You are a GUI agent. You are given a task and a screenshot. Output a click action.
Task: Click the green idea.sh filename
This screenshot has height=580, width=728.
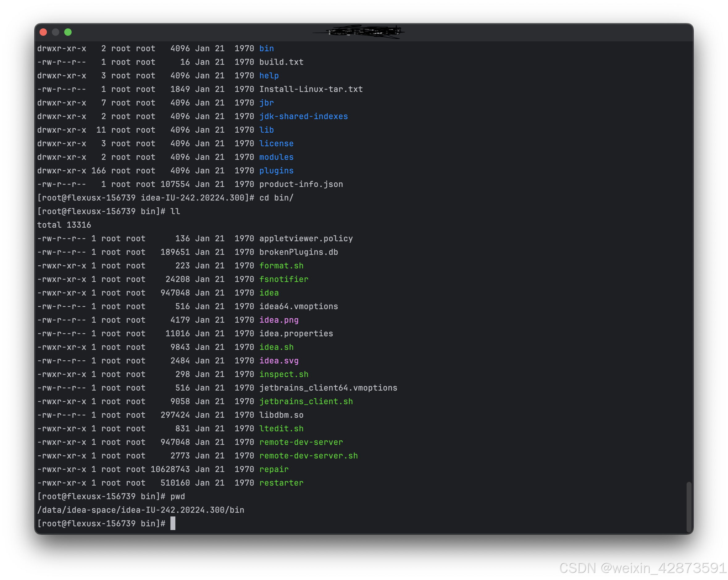click(276, 347)
